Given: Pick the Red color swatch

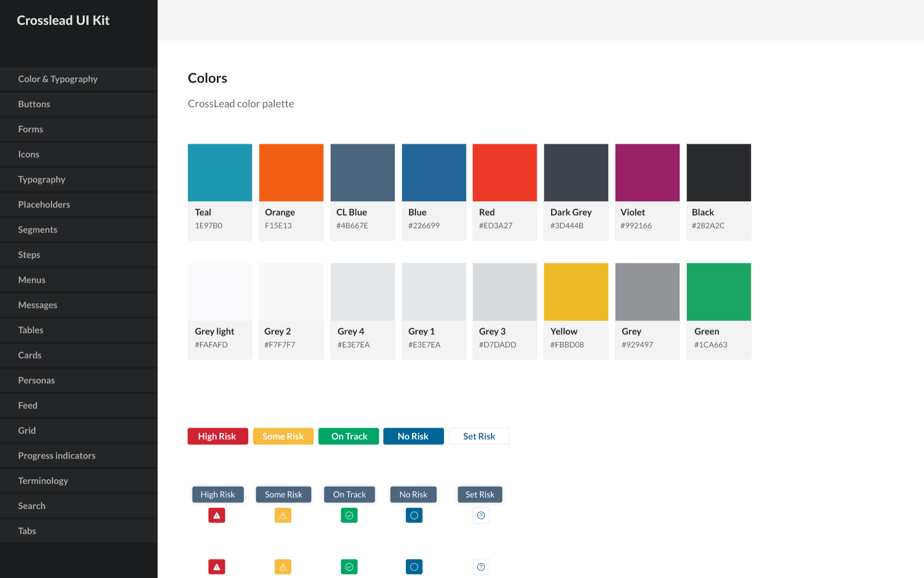Looking at the screenshot, I should pos(505,173).
